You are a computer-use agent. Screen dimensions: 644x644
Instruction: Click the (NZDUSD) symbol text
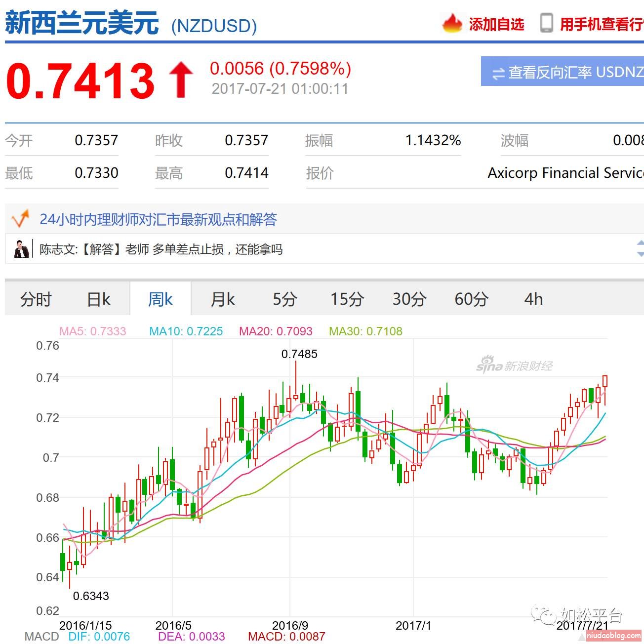[214, 26]
